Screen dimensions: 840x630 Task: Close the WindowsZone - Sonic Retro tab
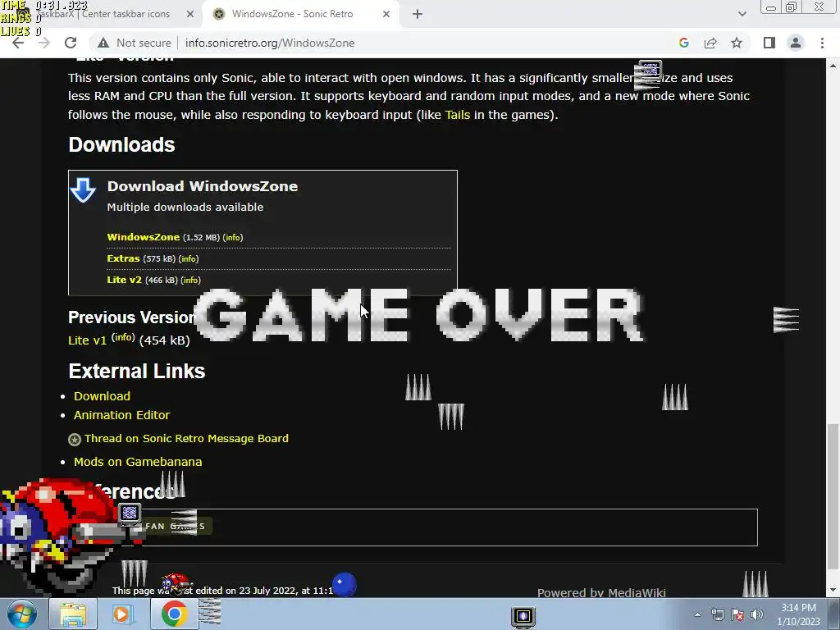point(386,15)
